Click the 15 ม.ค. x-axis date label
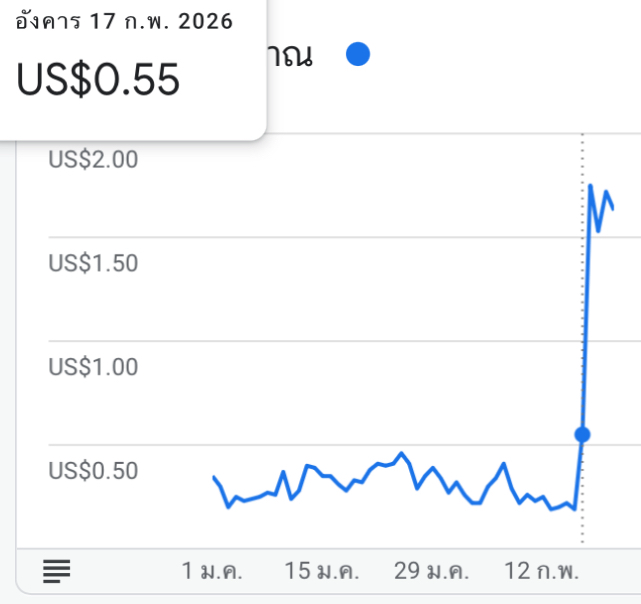The height and width of the screenshot is (604, 641). [322, 571]
